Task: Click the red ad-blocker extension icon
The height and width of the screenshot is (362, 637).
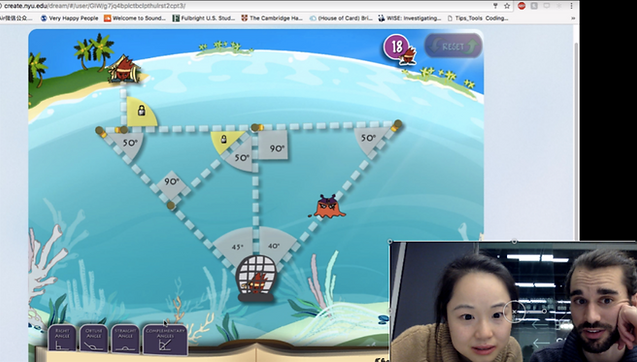Action: pyautogui.click(x=522, y=6)
